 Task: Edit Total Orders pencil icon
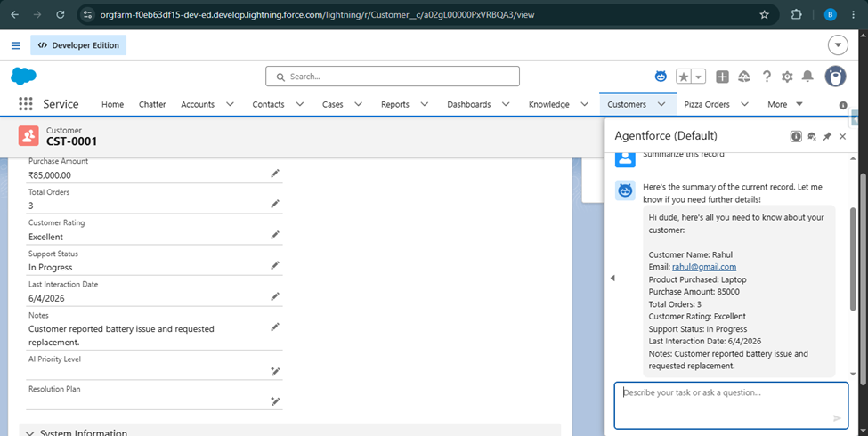275,204
